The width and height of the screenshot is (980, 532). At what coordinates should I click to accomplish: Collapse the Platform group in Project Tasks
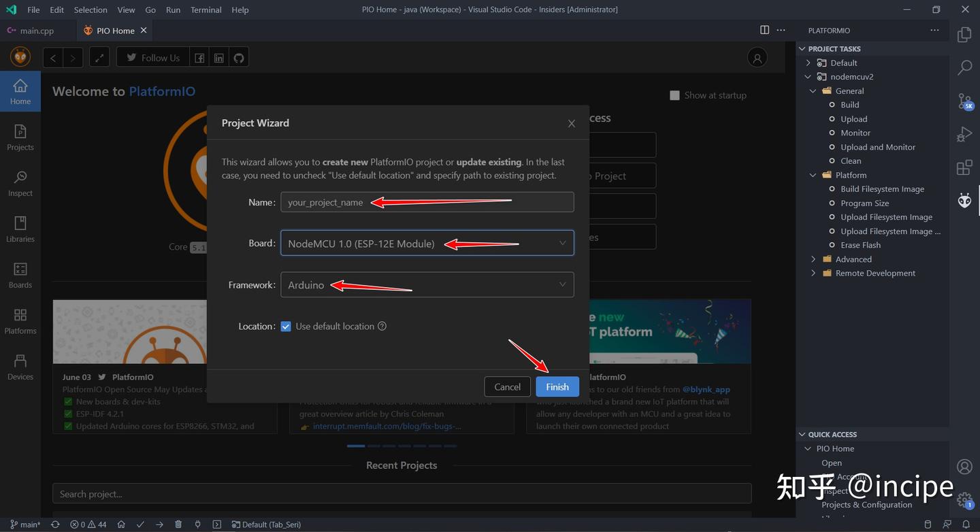click(x=812, y=175)
